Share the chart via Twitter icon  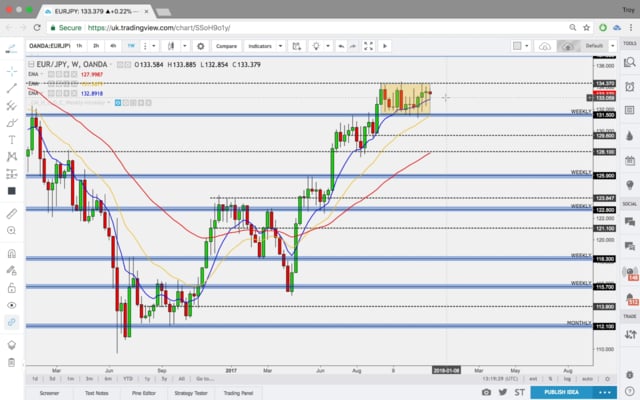501,392
